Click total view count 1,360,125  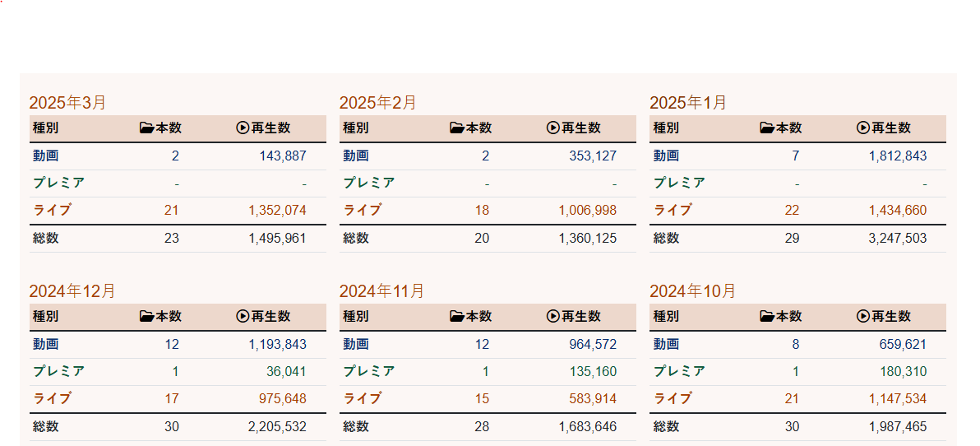pyautogui.click(x=588, y=239)
